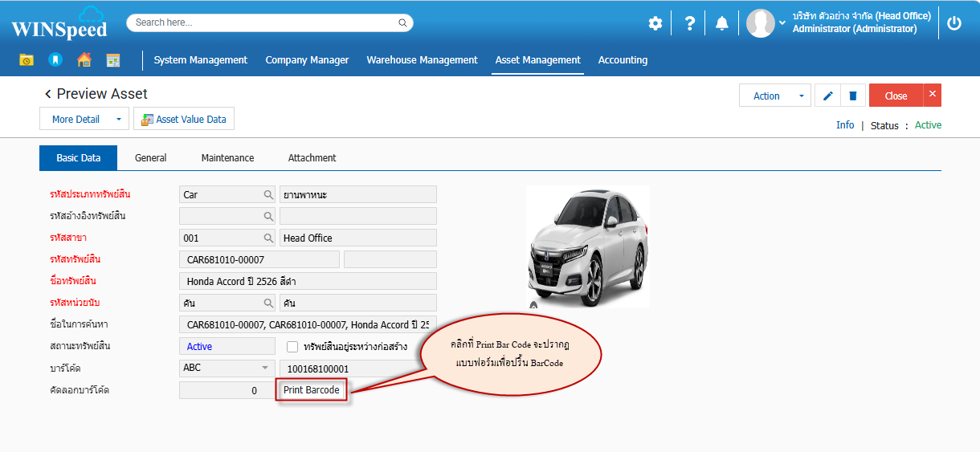Open the settings gear icon
Image resolution: width=980 pixels, height=452 pixels.
click(x=655, y=23)
